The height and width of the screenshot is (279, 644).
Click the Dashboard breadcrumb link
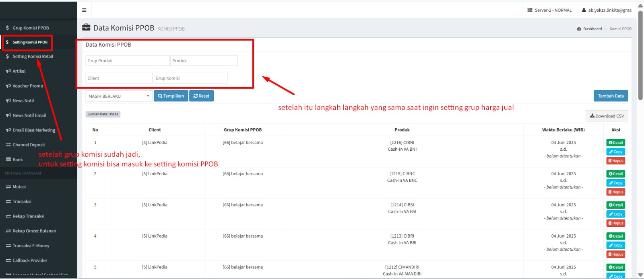click(592, 29)
